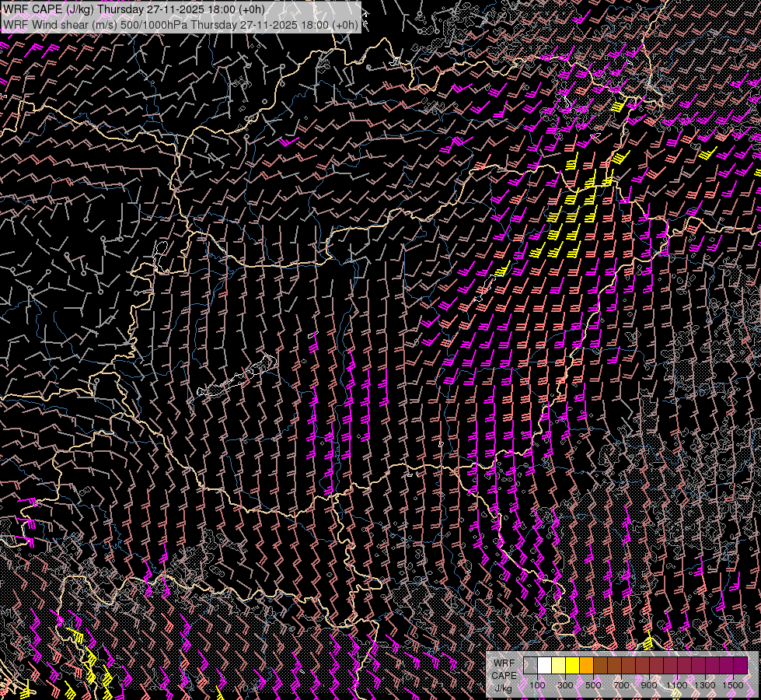
Task: Click the yellow wind barb just above the legend
Action: click(x=648, y=642)
